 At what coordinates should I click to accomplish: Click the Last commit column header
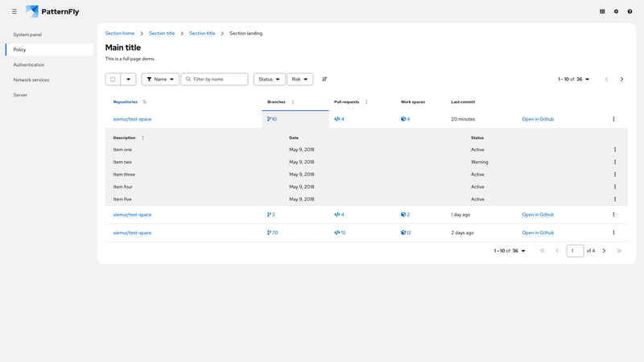(x=463, y=102)
